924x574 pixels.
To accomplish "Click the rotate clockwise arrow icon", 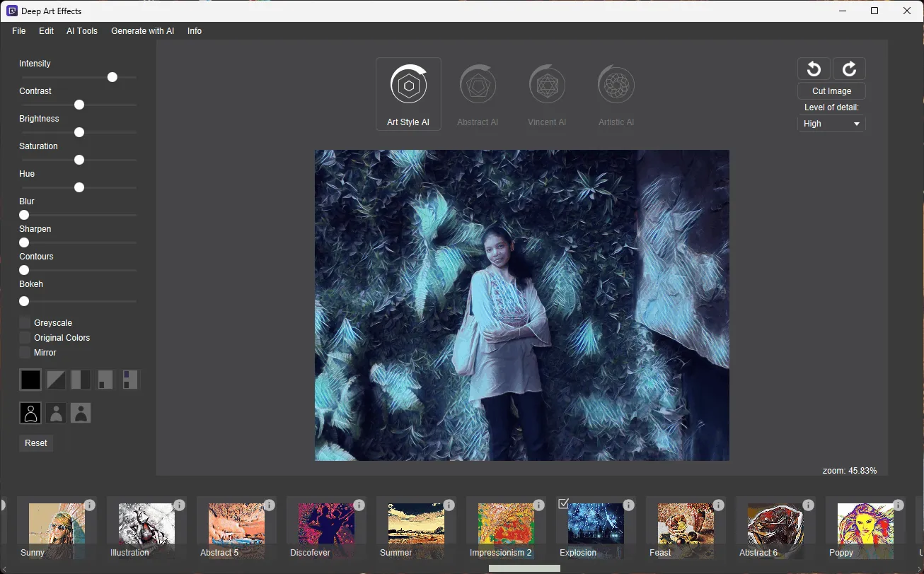I will click(x=849, y=69).
